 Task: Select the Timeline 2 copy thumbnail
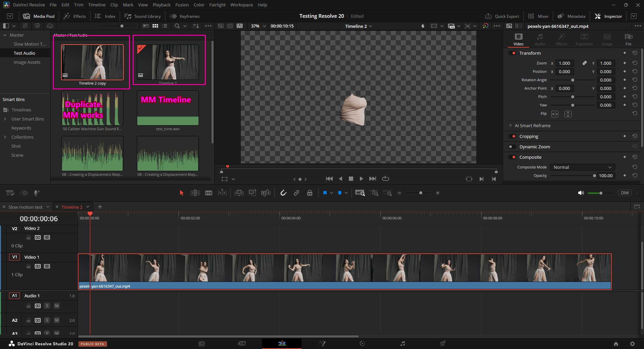(x=92, y=62)
